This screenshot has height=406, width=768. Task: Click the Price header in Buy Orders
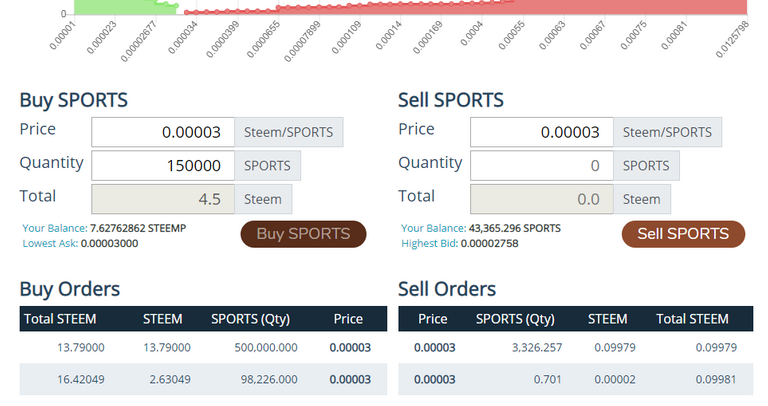tap(348, 319)
